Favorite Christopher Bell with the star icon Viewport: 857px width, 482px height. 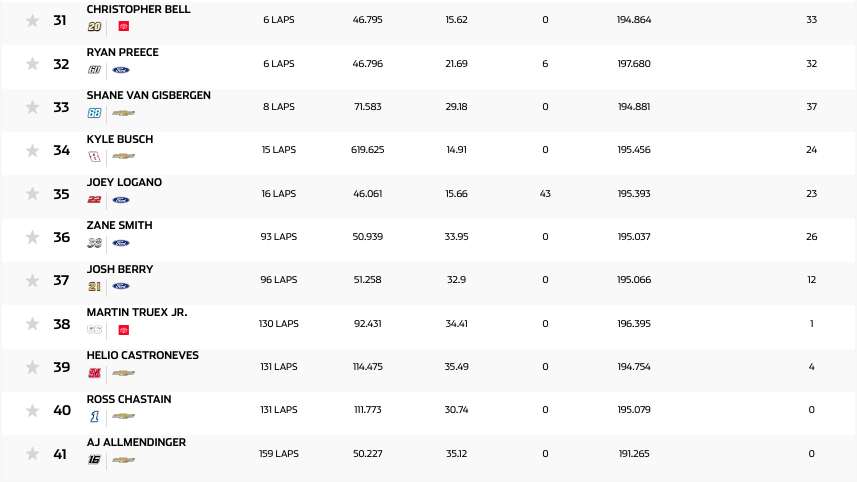point(32,20)
